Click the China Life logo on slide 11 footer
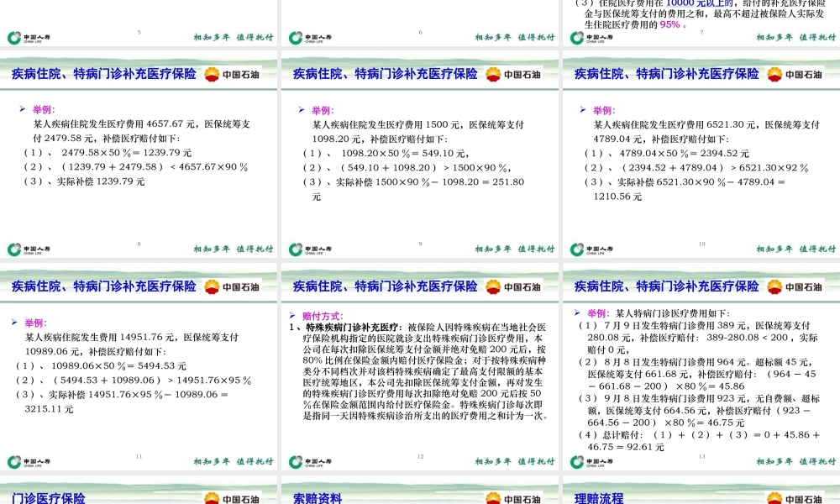Screen dimensions: 840x504 point(15,461)
